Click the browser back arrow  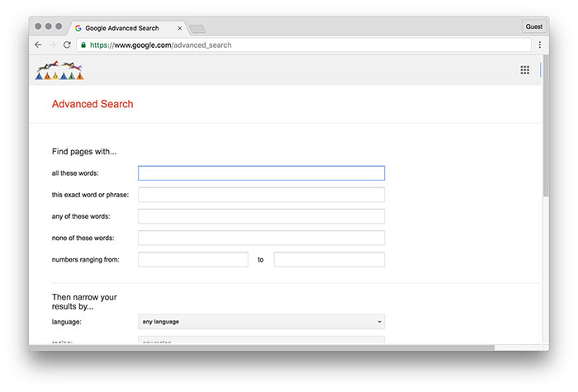[x=38, y=45]
